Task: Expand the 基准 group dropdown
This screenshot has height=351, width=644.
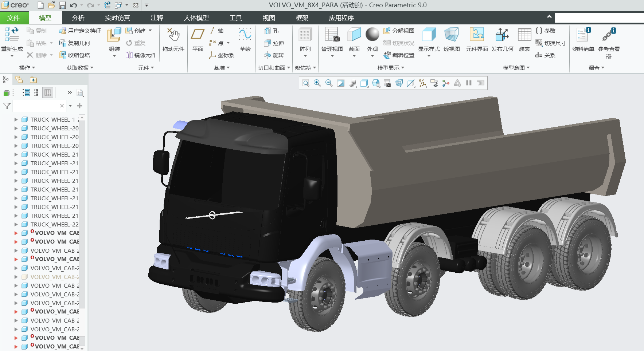Action: [222, 68]
